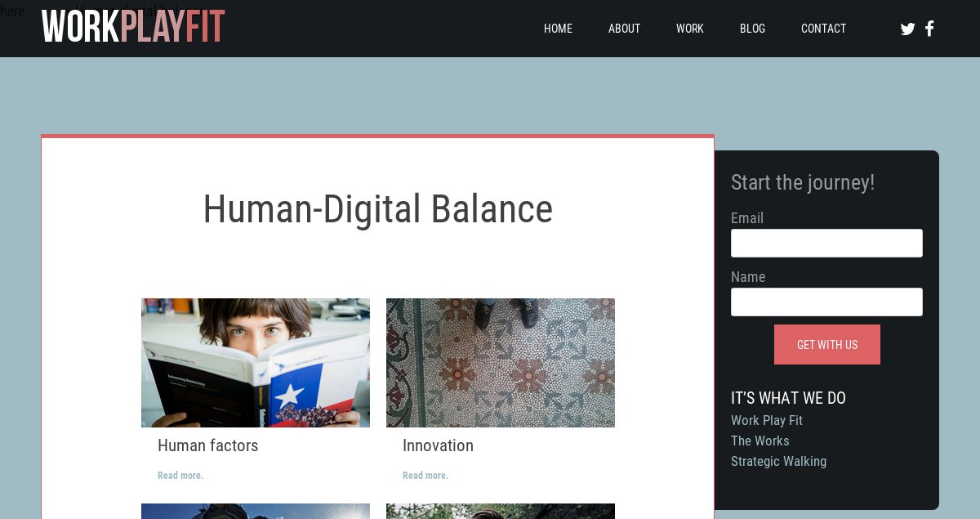Click the Human-Digital Balance heading
This screenshot has width=980, height=519.
pos(377,209)
